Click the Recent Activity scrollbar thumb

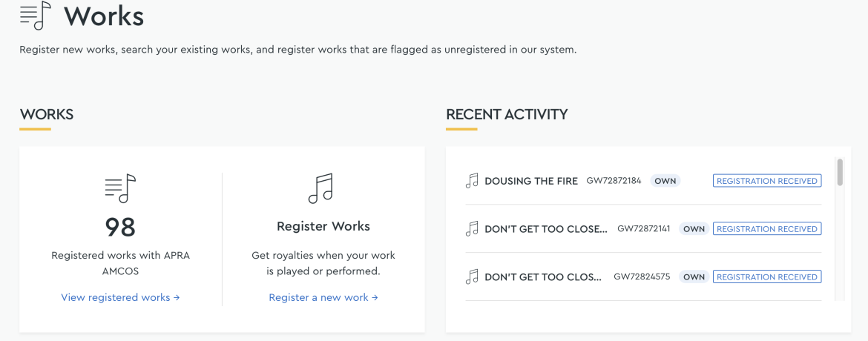(x=840, y=172)
